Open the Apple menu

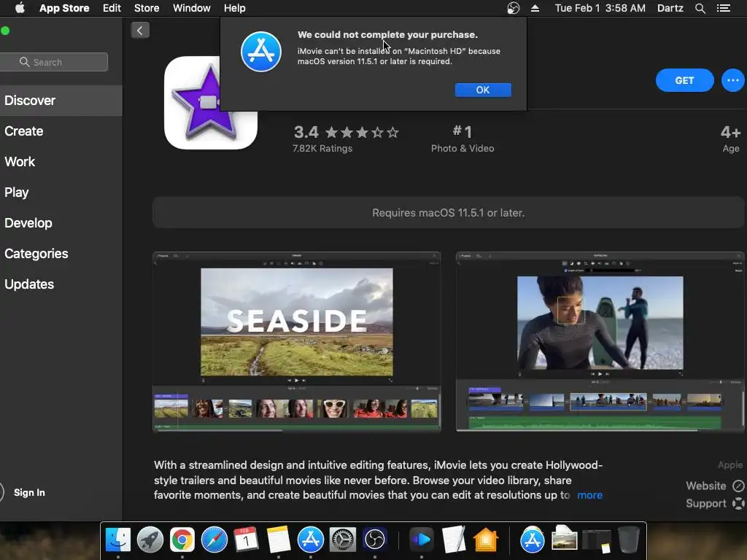[20, 8]
